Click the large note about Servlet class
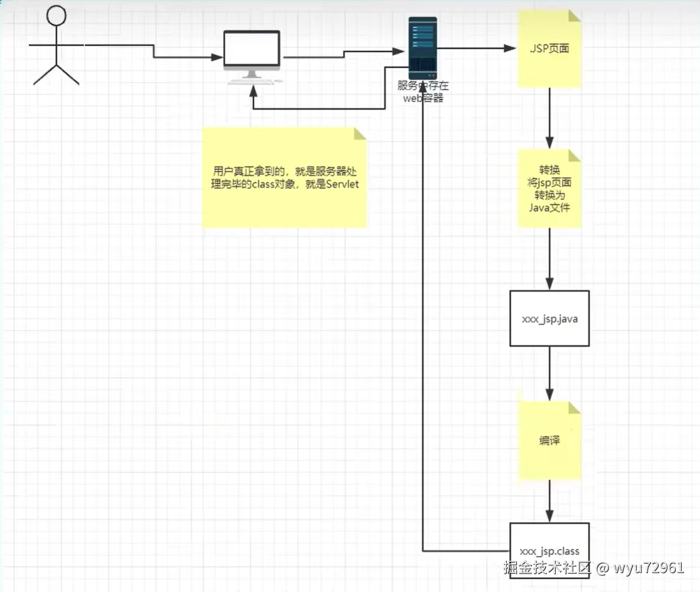This screenshot has width=700, height=592. 284,178
